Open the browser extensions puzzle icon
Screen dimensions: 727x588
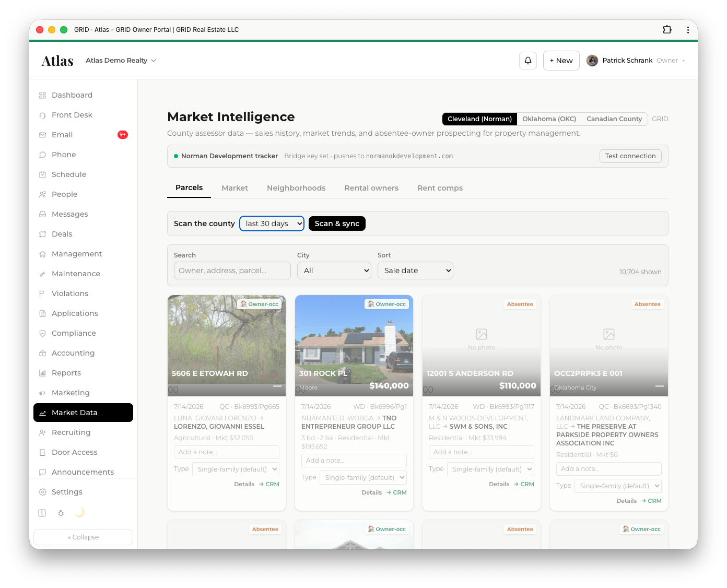[x=667, y=30]
